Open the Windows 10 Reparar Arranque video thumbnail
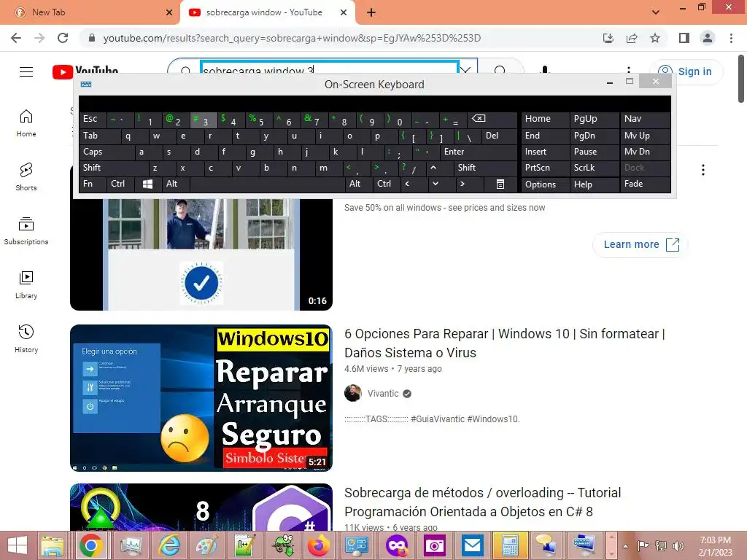This screenshot has width=747, height=560. (201, 398)
